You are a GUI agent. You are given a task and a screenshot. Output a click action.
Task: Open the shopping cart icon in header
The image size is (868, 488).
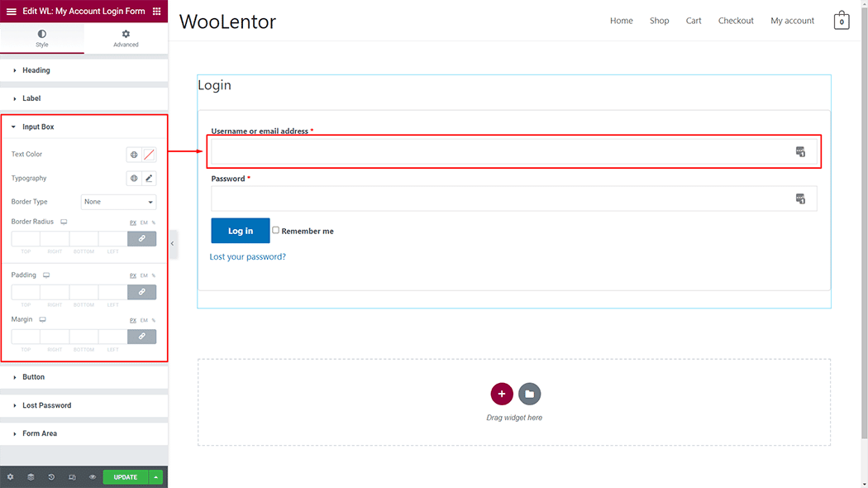tap(842, 21)
